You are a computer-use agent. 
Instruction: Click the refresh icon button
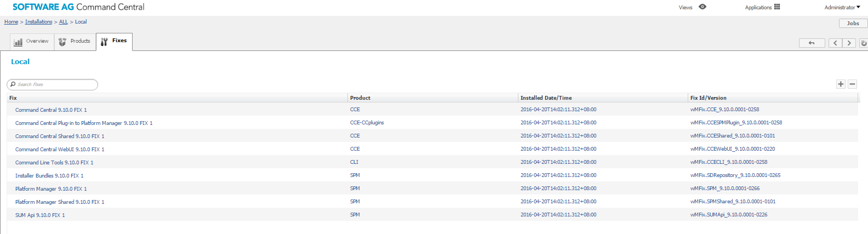click(863, 43)
